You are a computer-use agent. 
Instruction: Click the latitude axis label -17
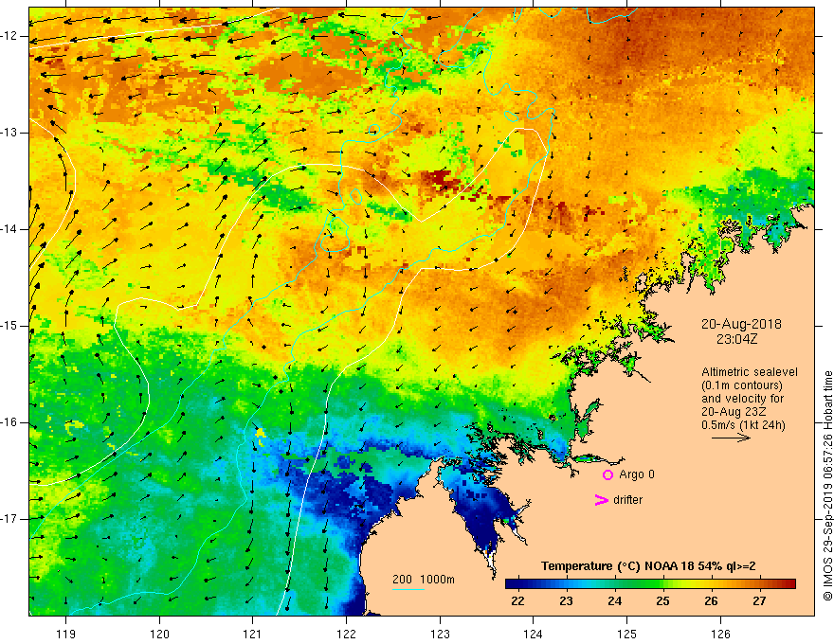point(9,519)
